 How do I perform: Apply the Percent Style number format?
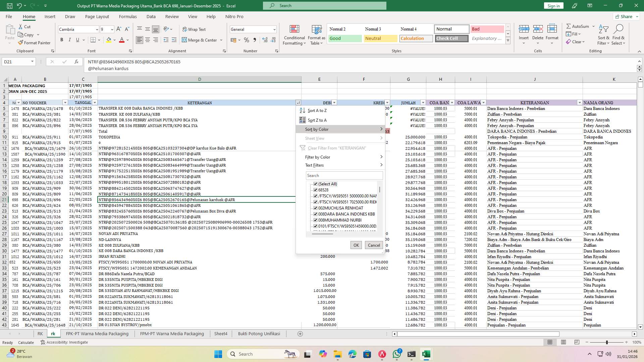247,40
